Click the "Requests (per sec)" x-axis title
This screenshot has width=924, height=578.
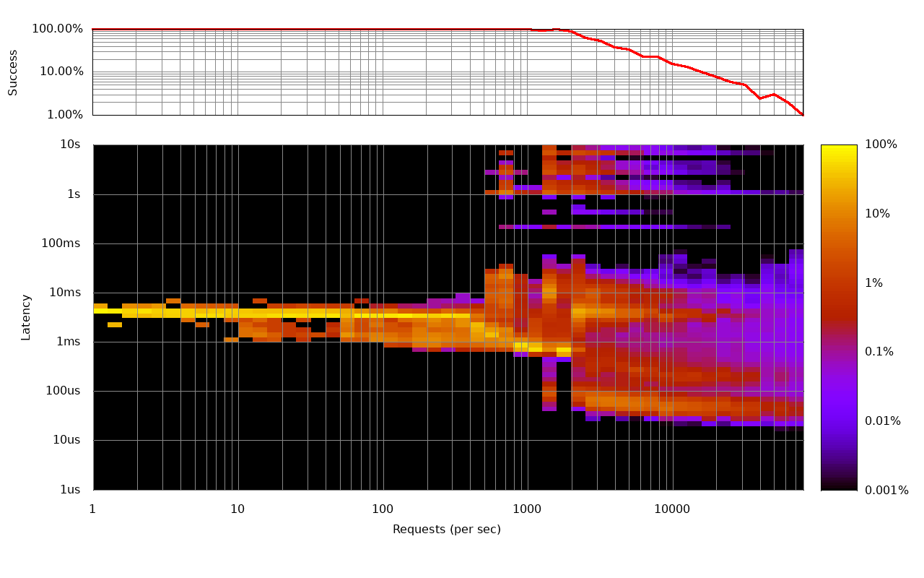(446, 530)
